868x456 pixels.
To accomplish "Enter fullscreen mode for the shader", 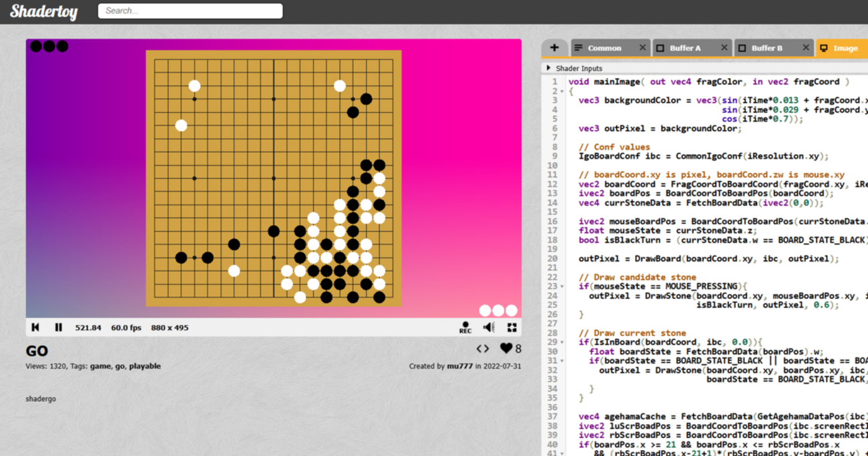I will [512, 327].
